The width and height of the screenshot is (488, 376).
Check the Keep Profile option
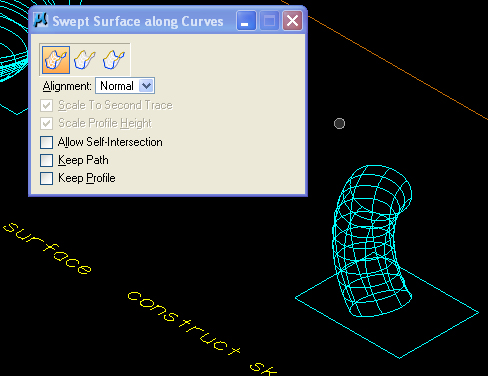(x=46, y=178)
